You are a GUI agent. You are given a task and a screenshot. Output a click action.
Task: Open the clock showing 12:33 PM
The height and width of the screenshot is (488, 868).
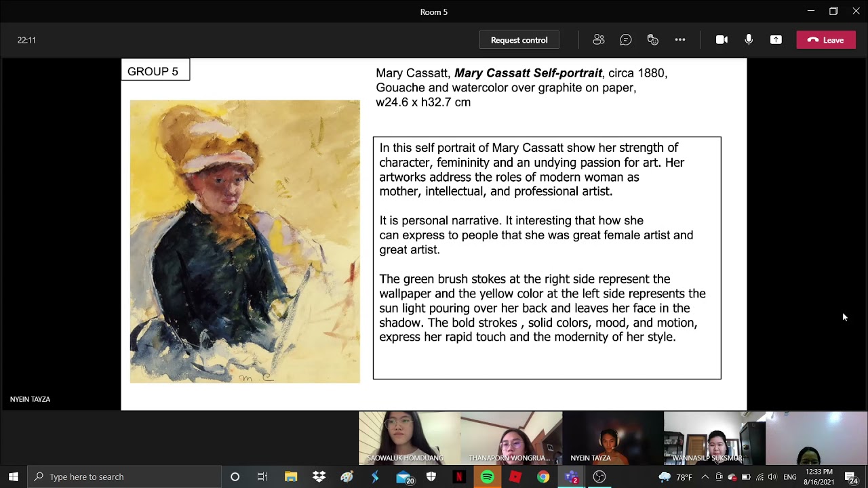point(818,476)
